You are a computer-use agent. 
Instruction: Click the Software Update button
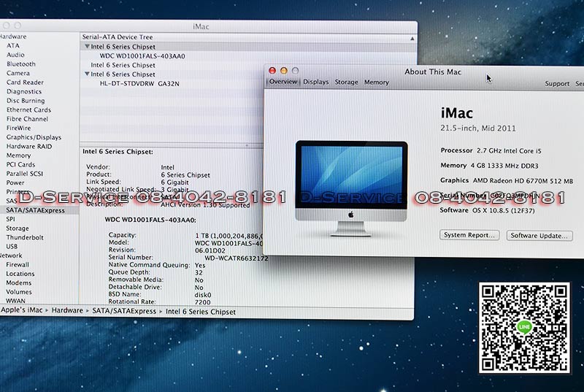(539, 236)
